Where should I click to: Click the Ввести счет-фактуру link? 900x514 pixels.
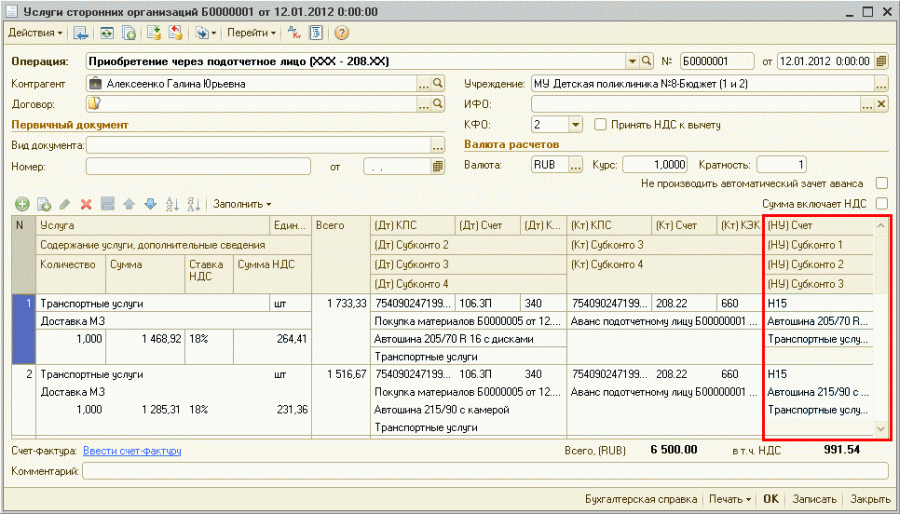(132, 451)
